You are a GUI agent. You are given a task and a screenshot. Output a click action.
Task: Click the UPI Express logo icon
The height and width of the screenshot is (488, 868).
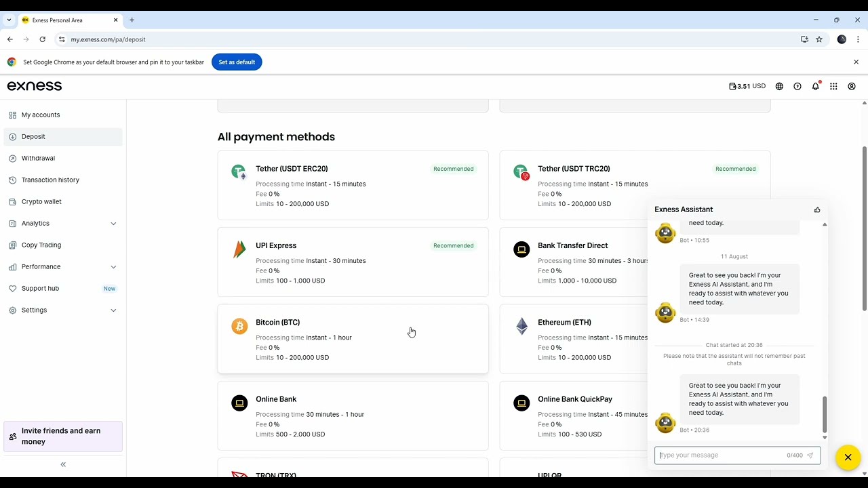(239, 249)
